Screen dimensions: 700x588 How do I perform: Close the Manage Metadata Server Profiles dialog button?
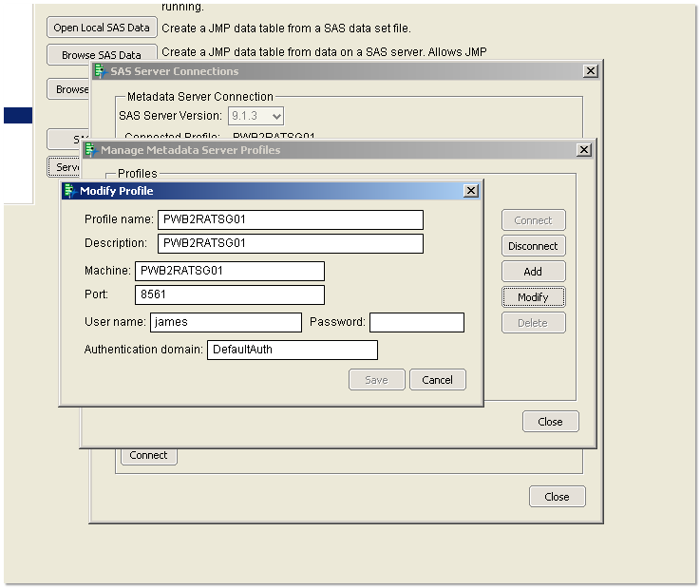click(551, 422)
